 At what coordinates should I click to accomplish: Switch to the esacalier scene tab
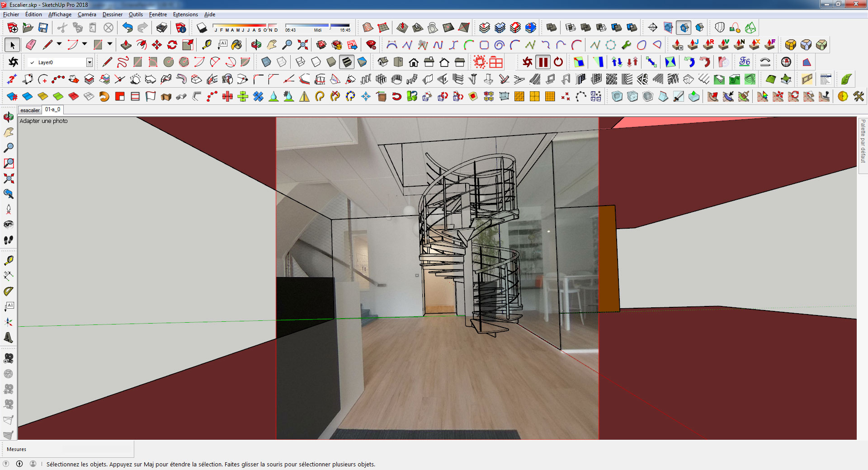coord(30,110)
